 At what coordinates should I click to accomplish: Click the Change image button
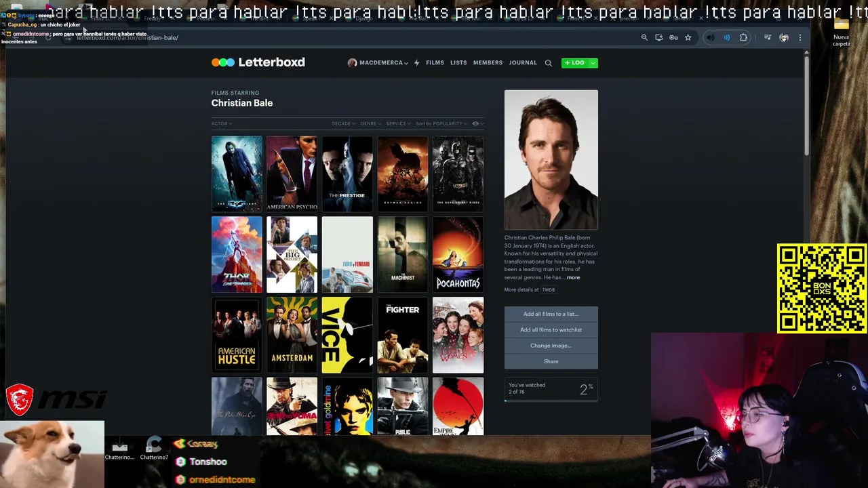click(x=551, y=346)
